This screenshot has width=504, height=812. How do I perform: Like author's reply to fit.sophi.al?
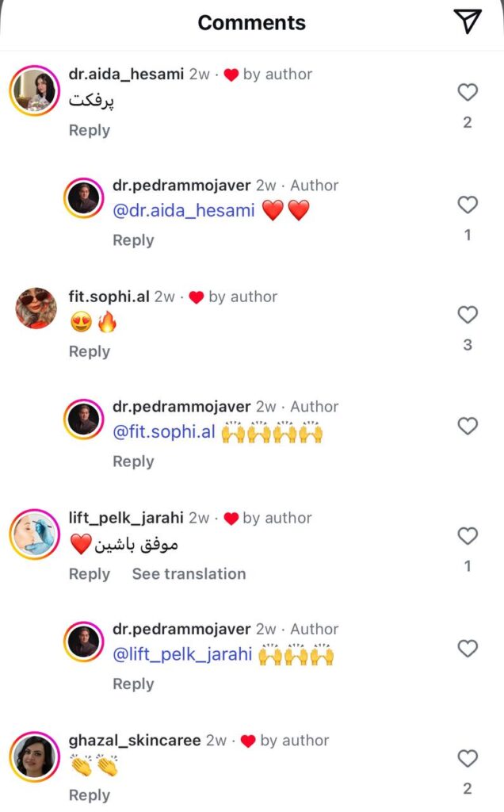coord(468,426)
